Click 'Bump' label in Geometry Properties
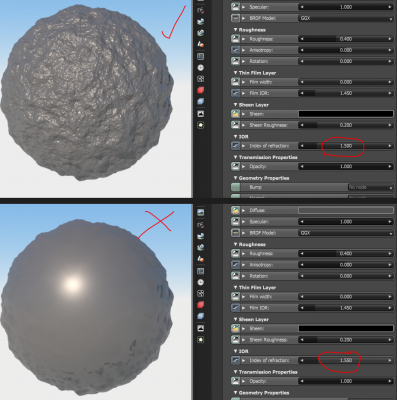This screenshot has width=397, height=400. (x=256, y=187)
